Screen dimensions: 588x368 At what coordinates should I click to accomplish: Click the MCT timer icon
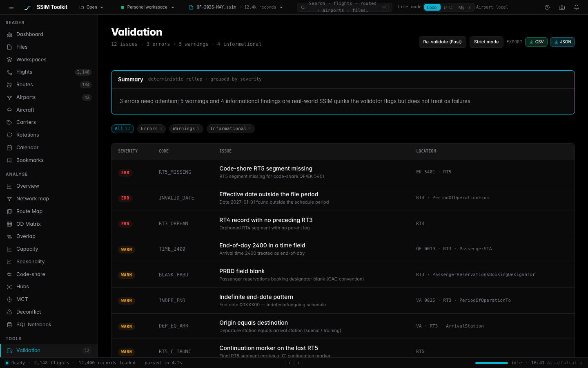[x=9, y=299]
